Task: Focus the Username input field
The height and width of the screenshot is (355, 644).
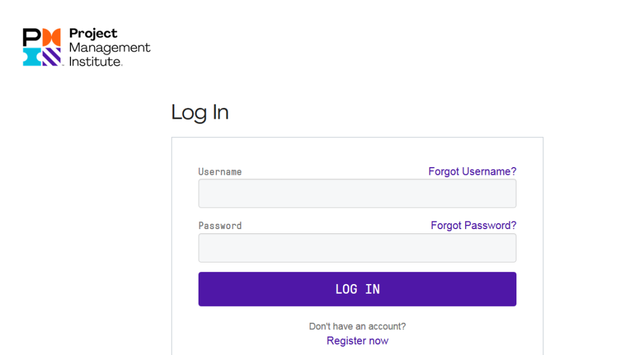Action: pos(357,193)
